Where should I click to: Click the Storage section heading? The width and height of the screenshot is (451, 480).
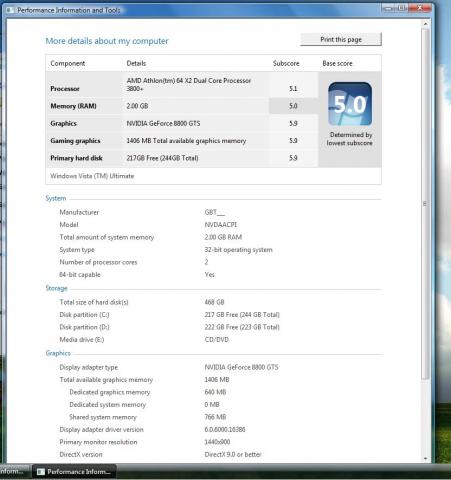point(56,288)
